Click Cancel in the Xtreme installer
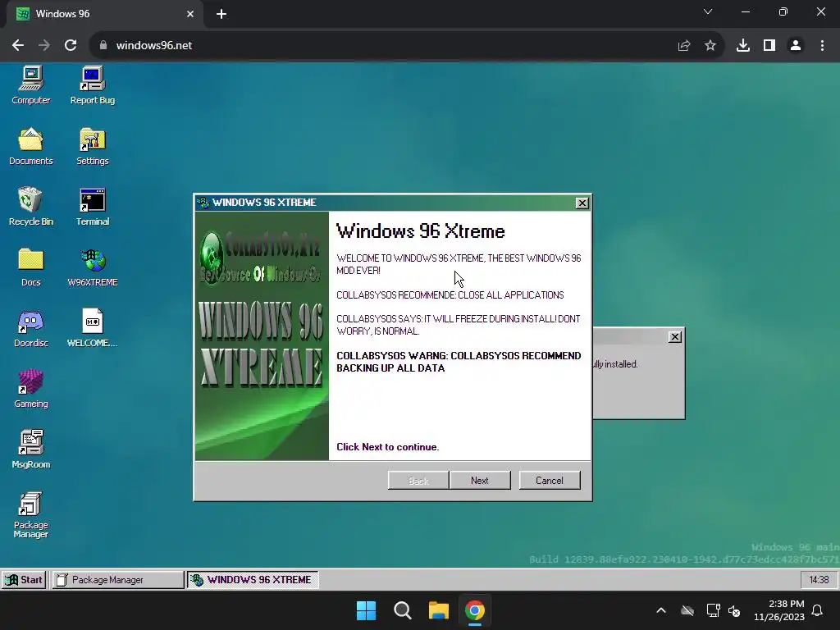 (550, 481)
